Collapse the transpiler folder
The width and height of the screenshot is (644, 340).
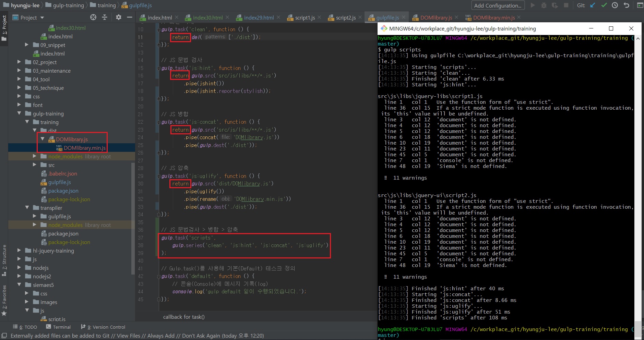click(27, 208)
